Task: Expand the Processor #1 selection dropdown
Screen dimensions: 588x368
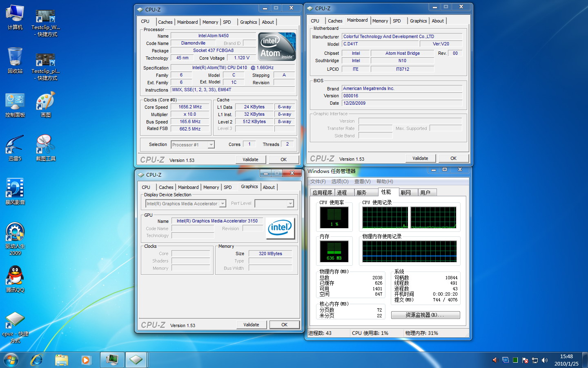Action: 211,145
